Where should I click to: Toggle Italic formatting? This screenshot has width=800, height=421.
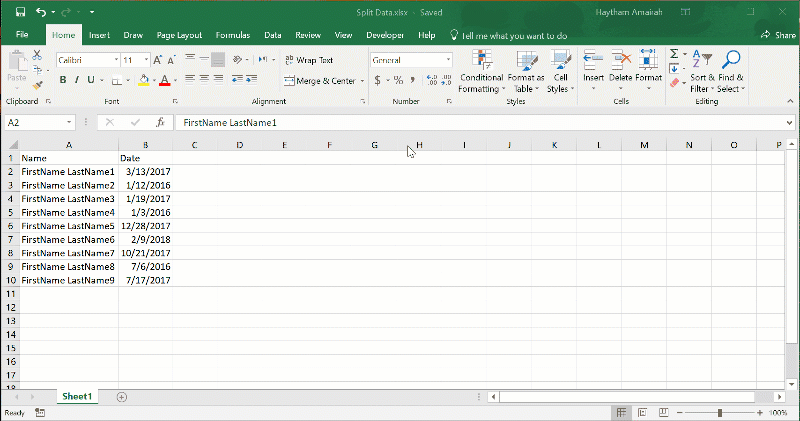pyautogui.click(x=76, y=80)
